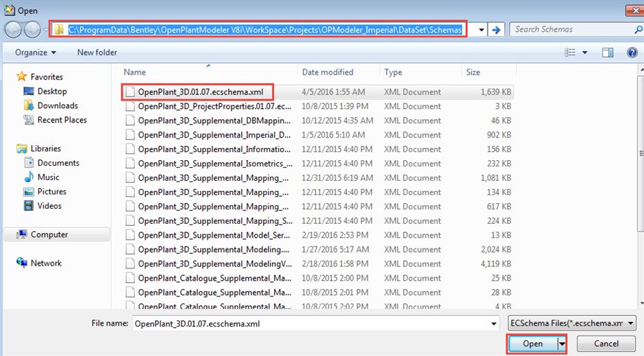Select Documents under Libraries
Image resolution: width=644 pixels, height=356 pixels.
pyautogui.click(x=58, y=163)
